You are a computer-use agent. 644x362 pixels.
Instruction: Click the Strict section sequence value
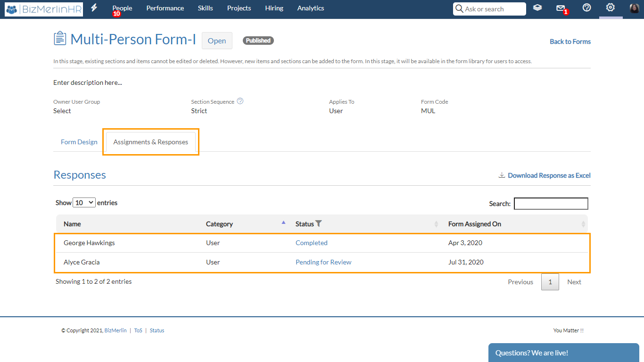[x=199, y=111]
